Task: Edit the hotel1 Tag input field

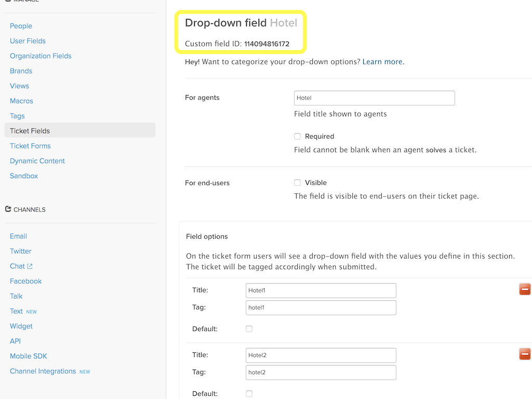Action: [321, 308]
